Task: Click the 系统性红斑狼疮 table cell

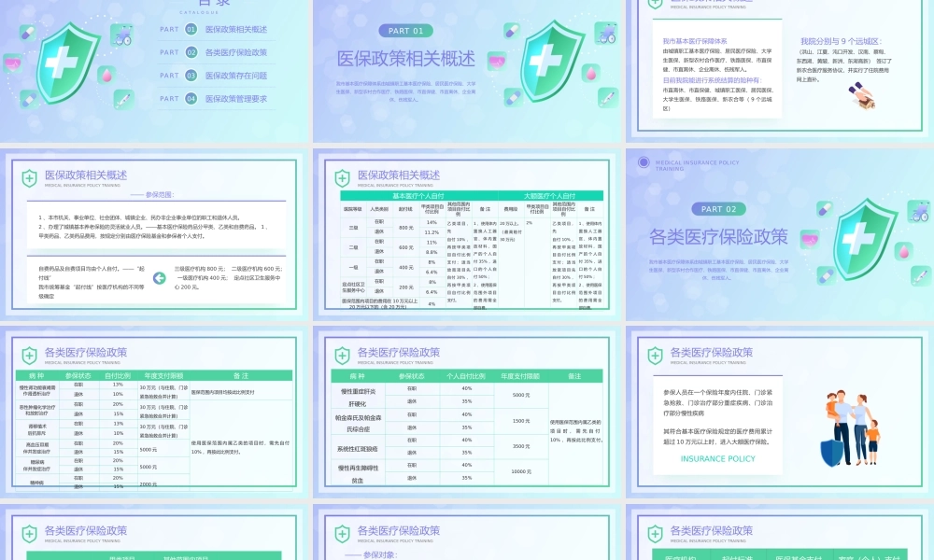Action: [x=358, y=449]
